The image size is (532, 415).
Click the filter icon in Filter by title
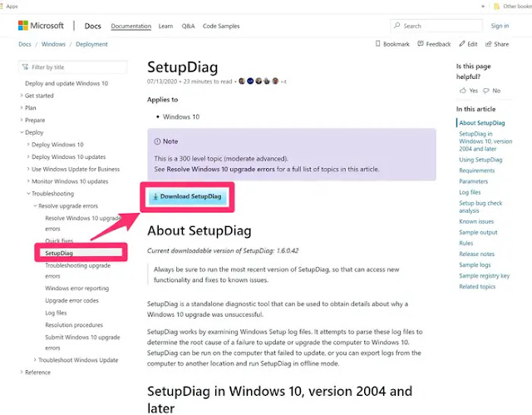(x=25, y=67)
